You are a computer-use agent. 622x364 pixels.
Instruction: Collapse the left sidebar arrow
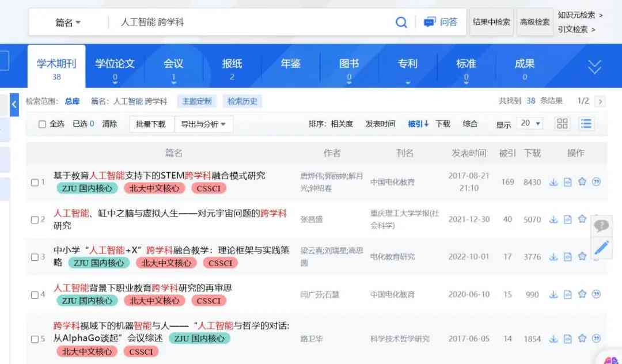point(14,105)
